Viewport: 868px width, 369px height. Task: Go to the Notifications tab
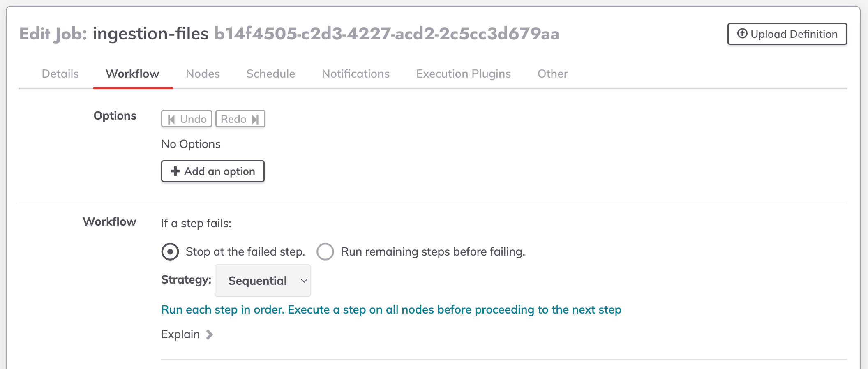[x=356, y=74]
